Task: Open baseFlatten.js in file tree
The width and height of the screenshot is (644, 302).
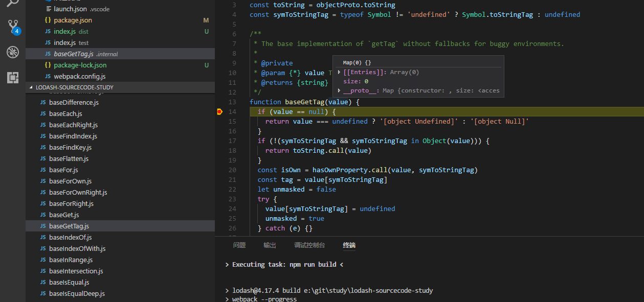Action: point(120,158)
